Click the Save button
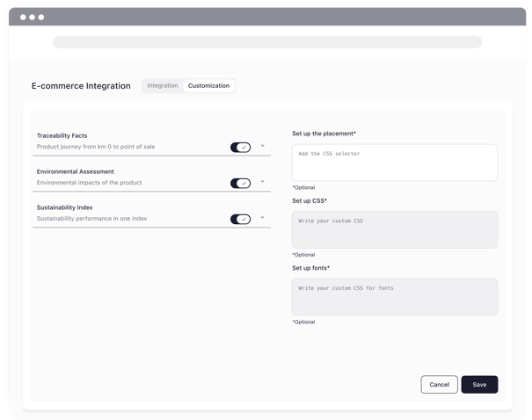The width and height of the screenshot is (532, 420). pos(479,384)
